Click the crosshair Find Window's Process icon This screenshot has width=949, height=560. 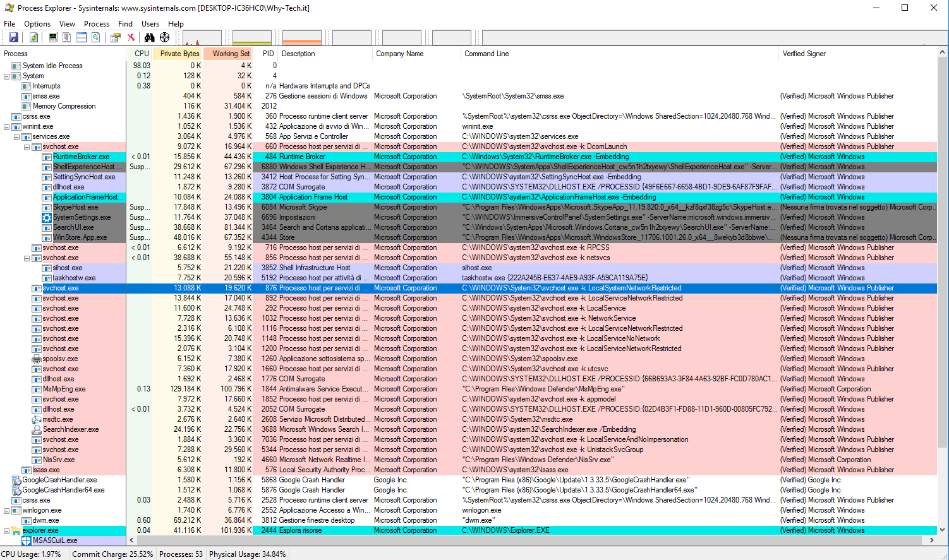tap(164, 37)
